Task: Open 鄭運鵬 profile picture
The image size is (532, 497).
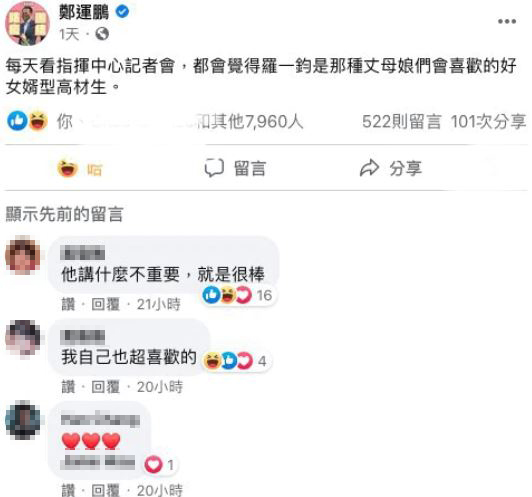Action: point(27,23)
